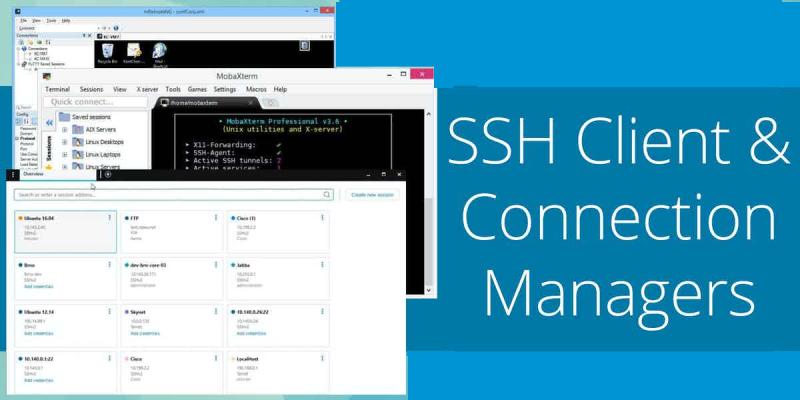The image size is (800, 400).
Task: Open the three-dot menu on the Skynet card
Action: [x=216, y=312]
